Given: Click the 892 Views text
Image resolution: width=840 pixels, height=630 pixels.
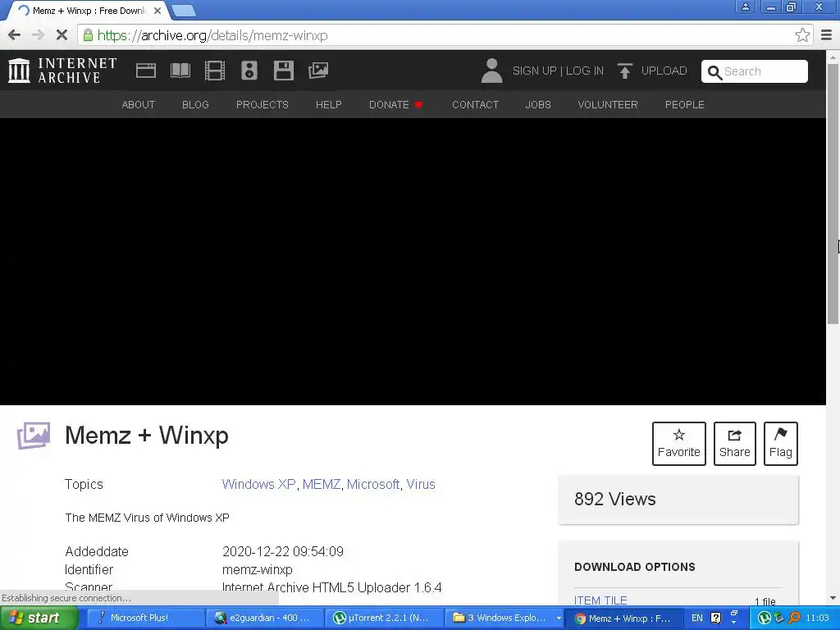Looking at the screenshot, I should (614, 500).
